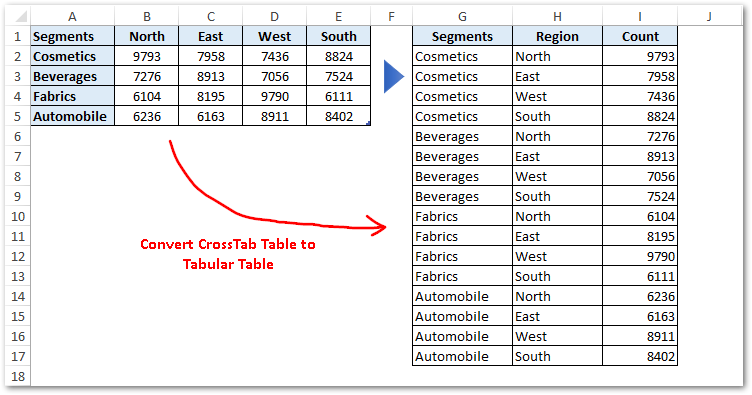Click West cell in row 12
This screenshot has height=395, width=752.
(x=557, y=256)
